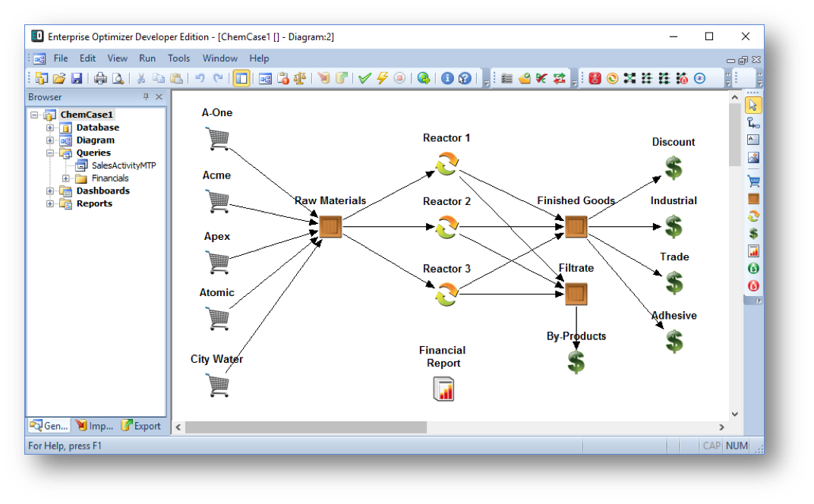Switch to the Export tab at bottom
The height and width of the screenshot is (504, 814).
(140, 425)
